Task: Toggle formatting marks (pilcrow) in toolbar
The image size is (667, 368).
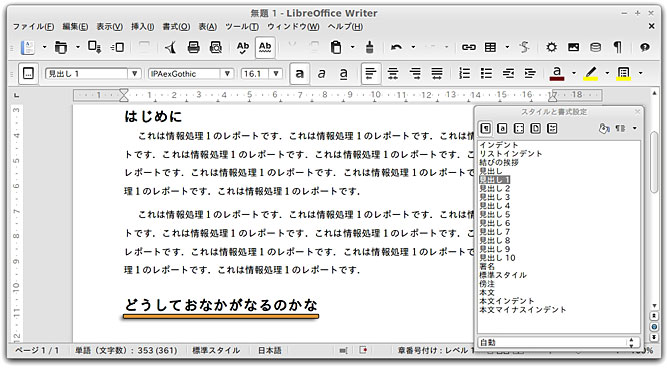Action: tap(618, 47)
